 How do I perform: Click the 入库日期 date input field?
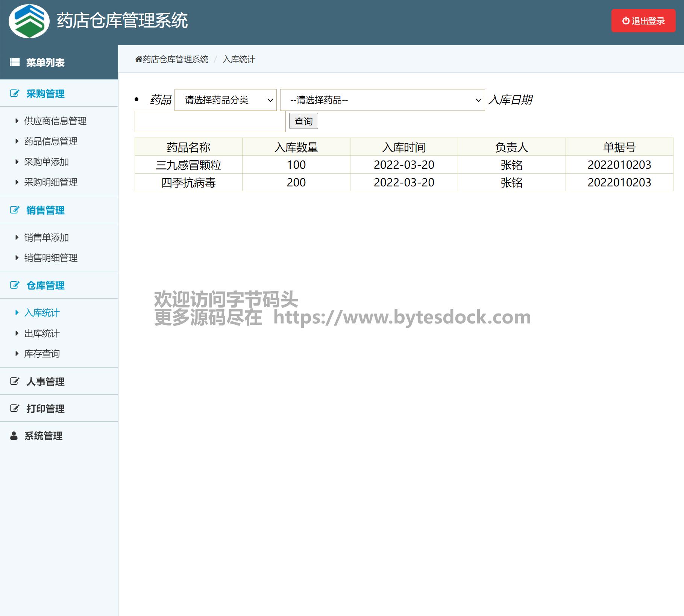210,122
